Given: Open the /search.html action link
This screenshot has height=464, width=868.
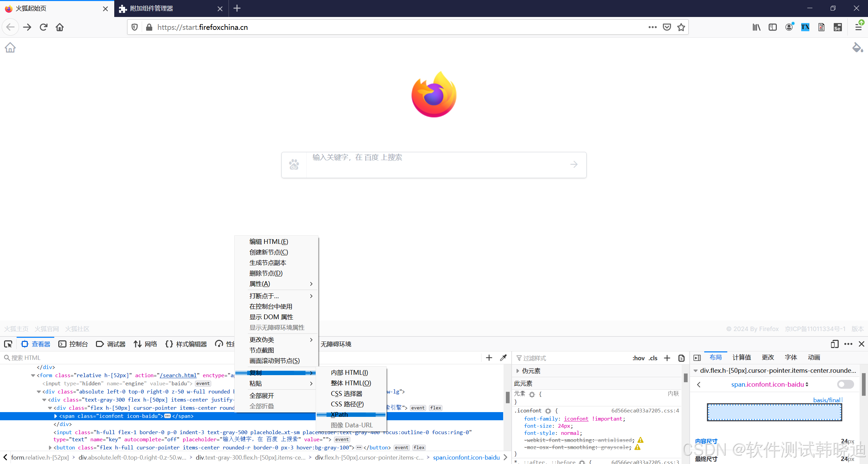Looking at the screenshot, I should [178, 375].
